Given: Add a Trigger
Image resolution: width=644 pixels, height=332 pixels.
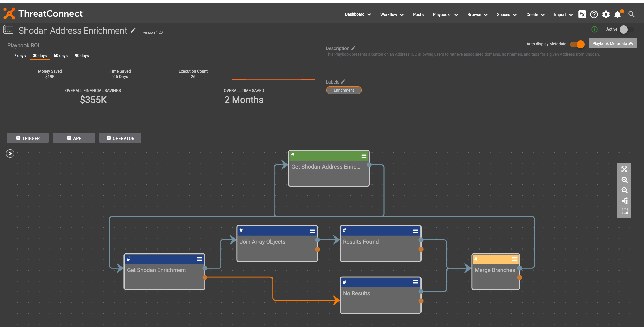Looking at the screenshot, I should [28, 138].
